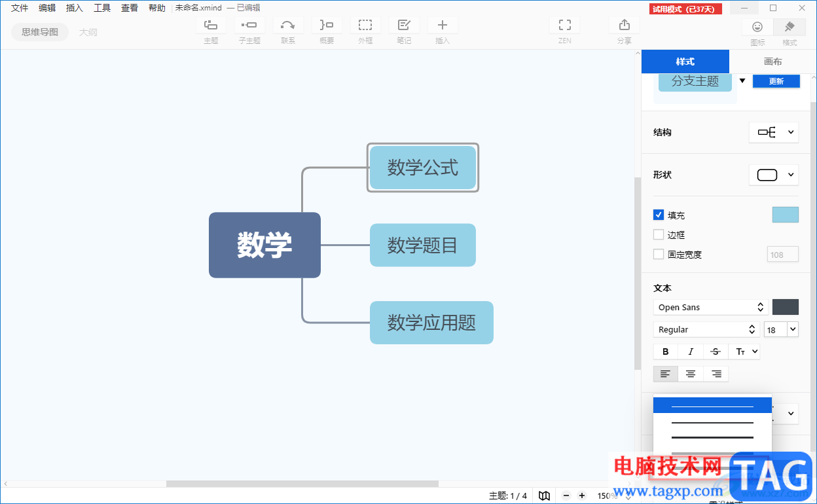The height and width of the screenshot is (504, 817).
Task: Open the 编辑 menu
Action: [47, 8]
